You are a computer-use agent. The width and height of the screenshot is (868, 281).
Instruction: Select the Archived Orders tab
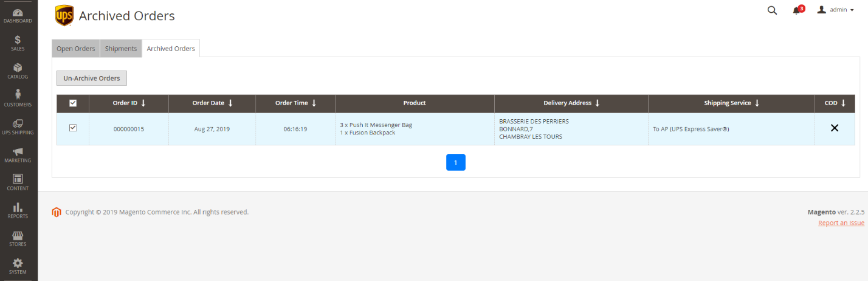click(x=171, y=49)
